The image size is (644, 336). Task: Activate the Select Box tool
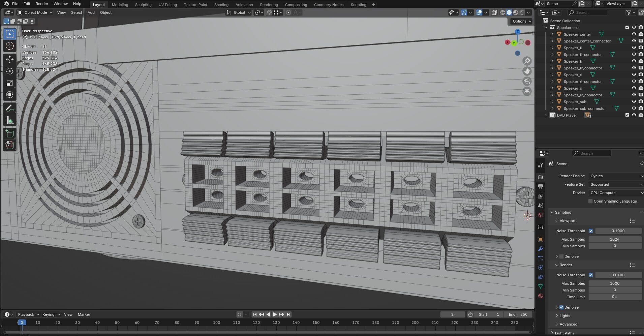click(10, 34)
